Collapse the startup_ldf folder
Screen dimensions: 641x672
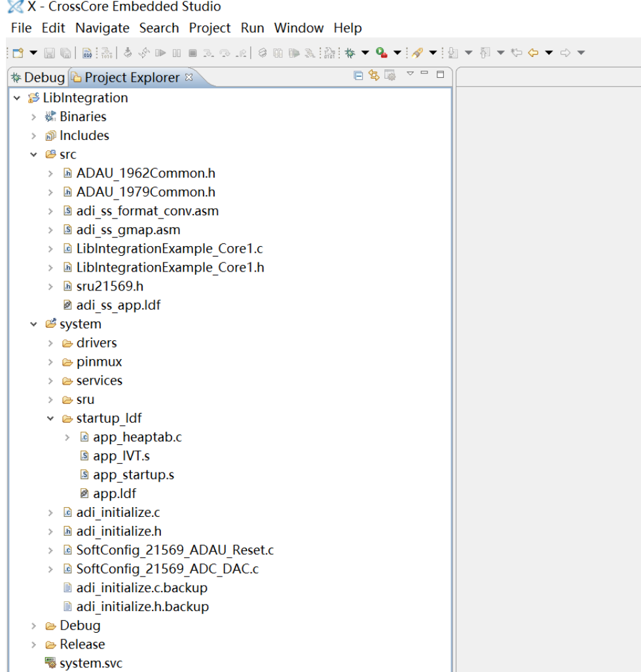(x=50, y=419)
